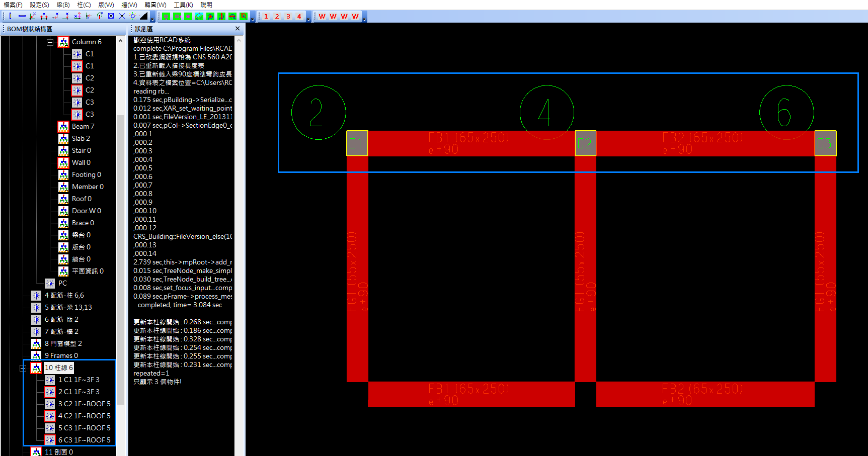This screenshot has height=456, width=868.
Task: Select column line 1 C1 1F~3F 3
Action: (79, 380)
